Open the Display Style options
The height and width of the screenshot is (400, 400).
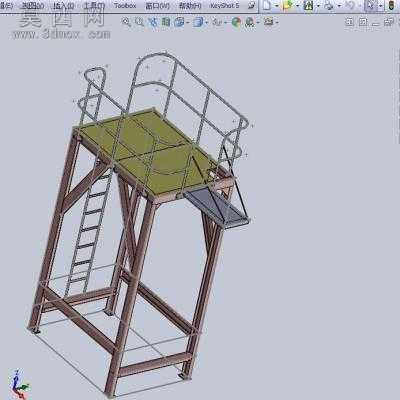click(198, 22)
